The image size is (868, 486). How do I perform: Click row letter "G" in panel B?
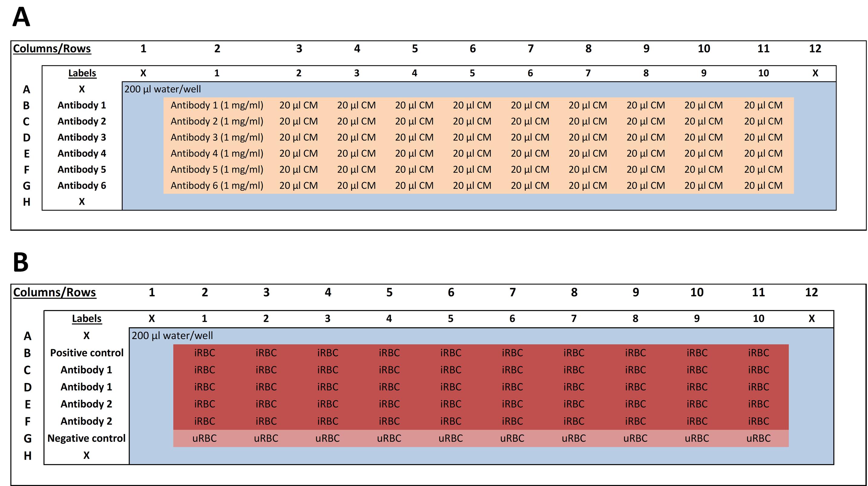[x=28, y=439]
